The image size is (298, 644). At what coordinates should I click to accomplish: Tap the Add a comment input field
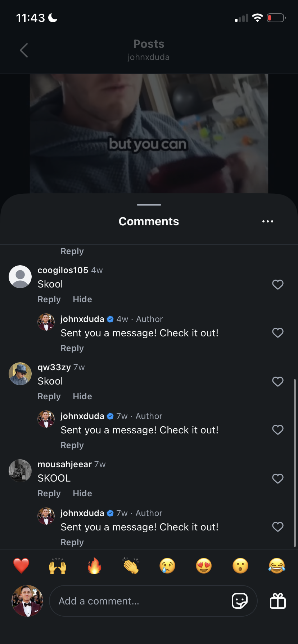(x=126, y=601)
